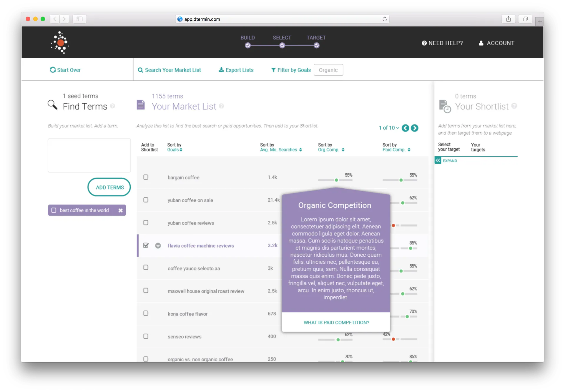Click the browser reload icon
565x392 pixels.
384,19
